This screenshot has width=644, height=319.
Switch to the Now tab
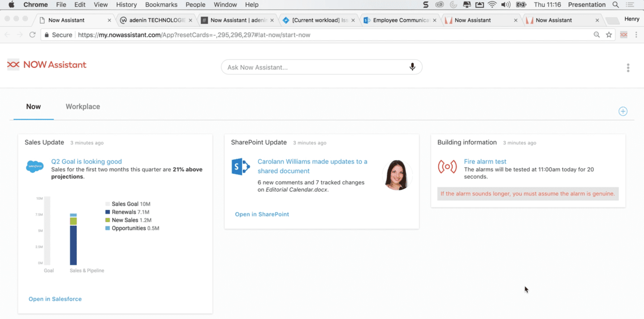point(34,106)
